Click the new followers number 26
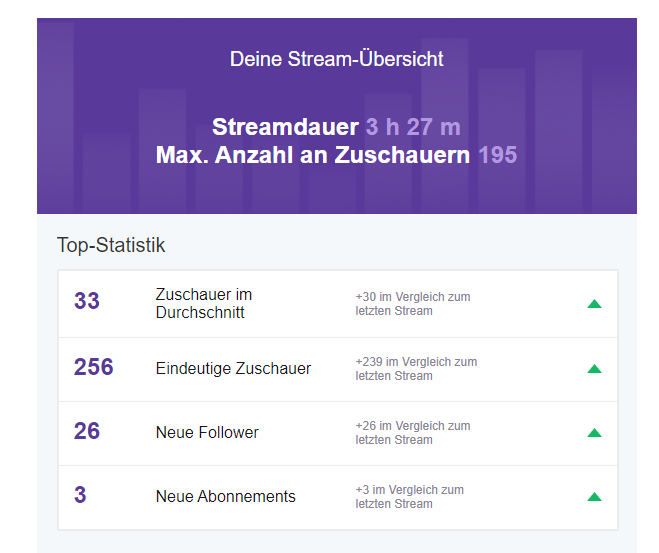The image size is (659, 553). [87, 431]
